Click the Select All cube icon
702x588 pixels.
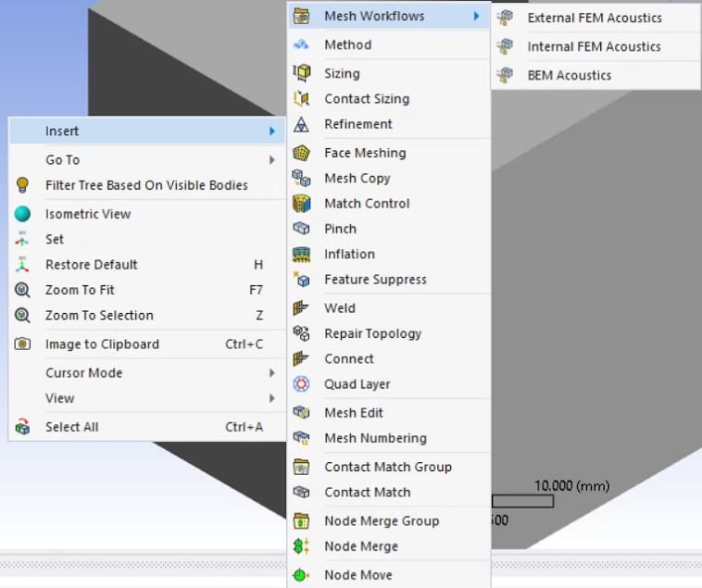22,427
